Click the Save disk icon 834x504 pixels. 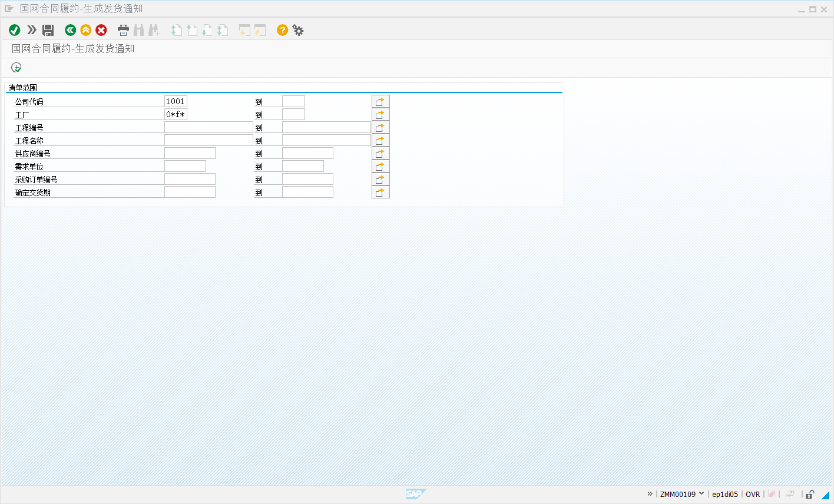(x=48, y=30)
